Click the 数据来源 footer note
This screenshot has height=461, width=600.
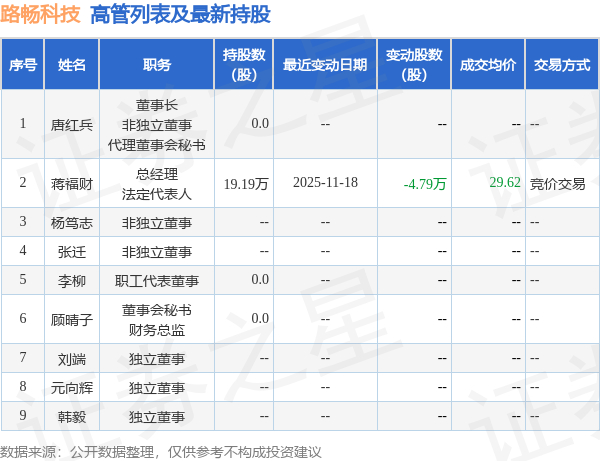pos(161,452)
